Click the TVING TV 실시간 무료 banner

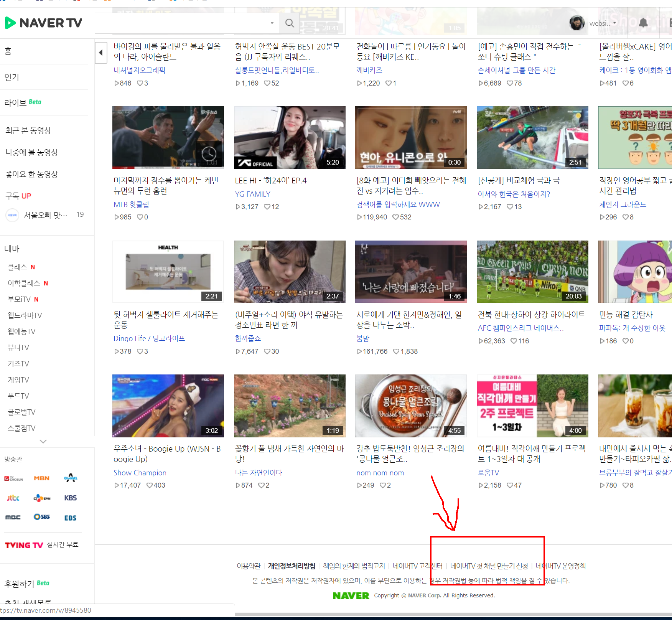click(x=41, y=545)
